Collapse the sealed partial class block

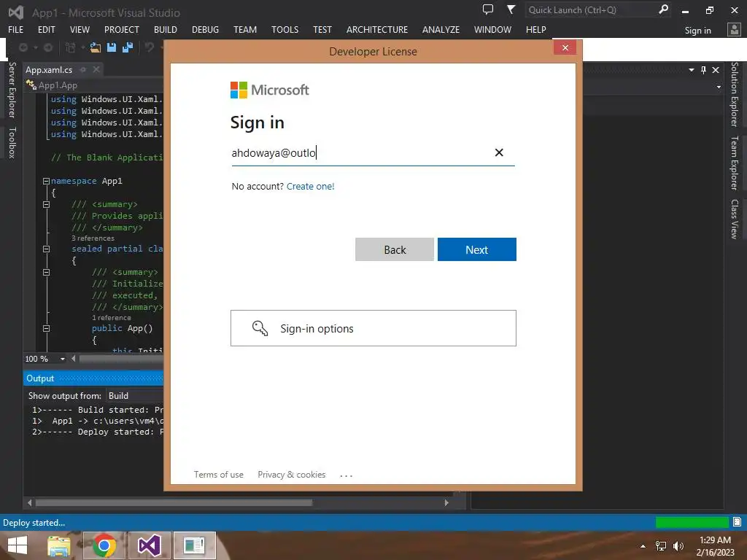pos(46,249)
